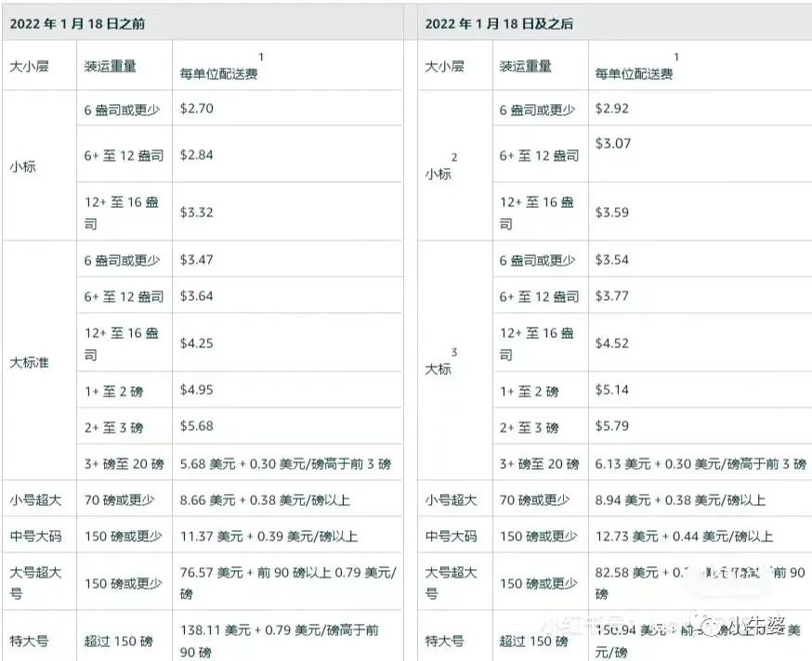Click the $3.07 fee value

[x=613, y=143]
